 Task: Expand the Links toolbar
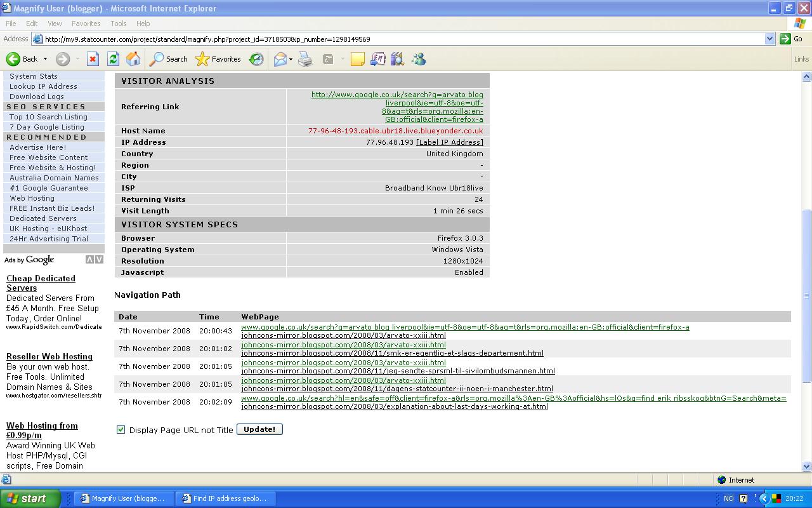point(801,59)
